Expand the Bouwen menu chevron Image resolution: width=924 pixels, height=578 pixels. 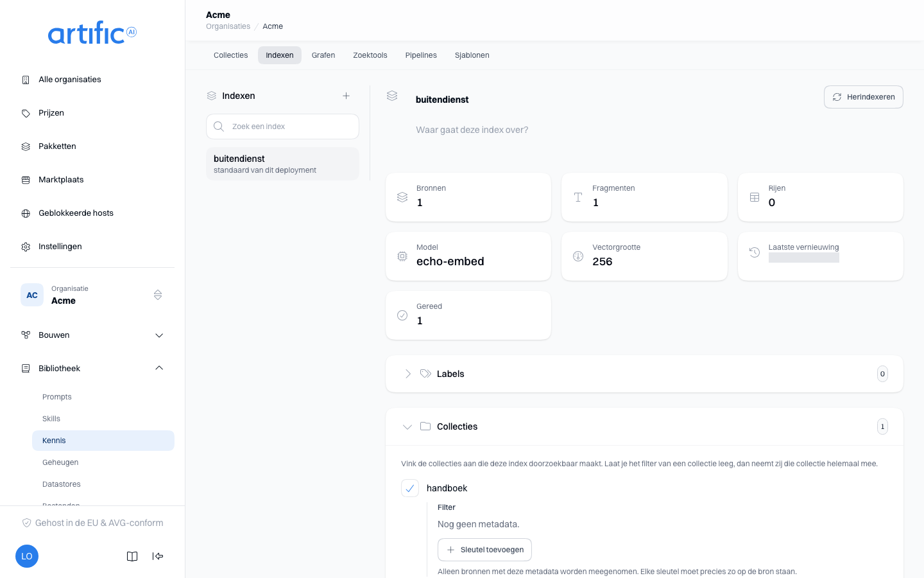pos(159,335)
